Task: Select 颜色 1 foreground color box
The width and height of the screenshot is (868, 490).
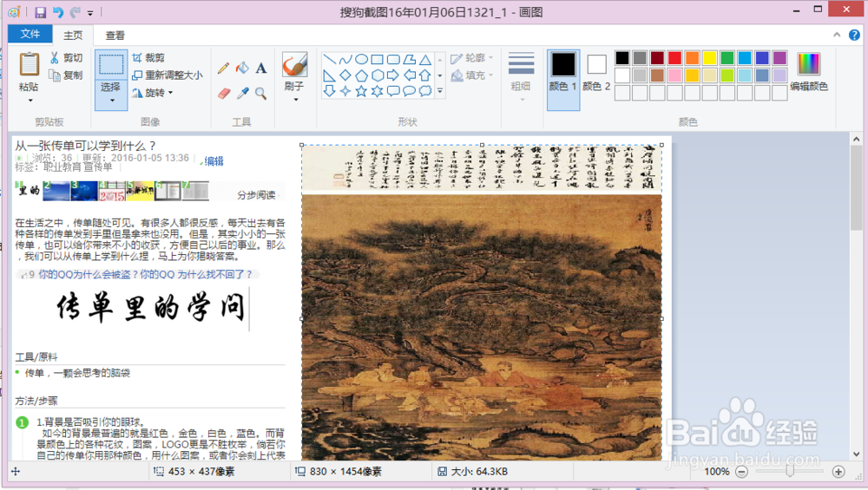Action: 563,80
